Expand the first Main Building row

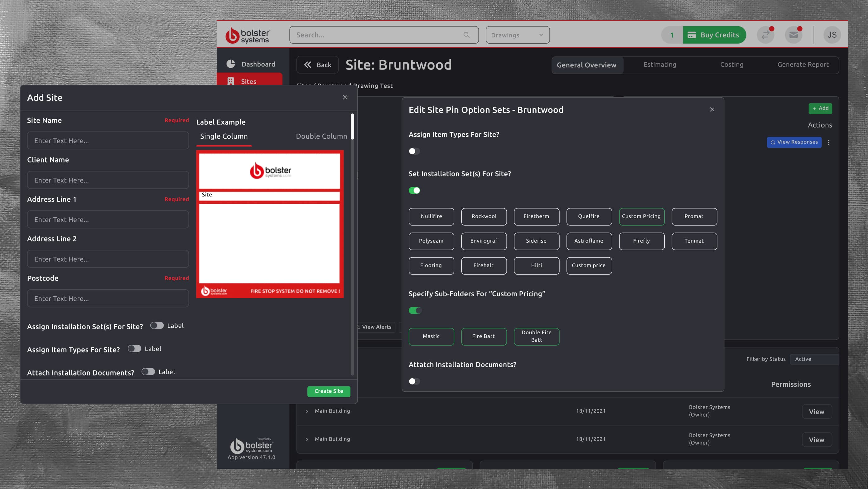(306, 411)
